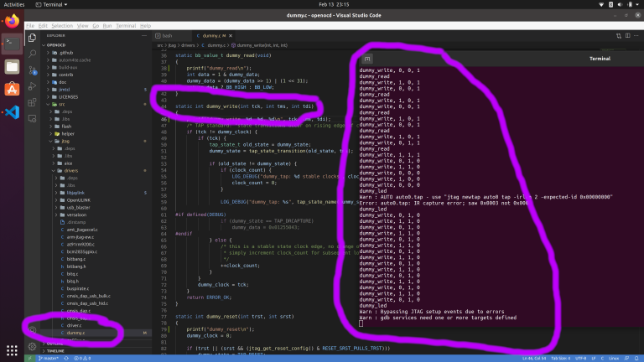Open compare changes icon in editor toolbar
644x362 pixels.
(619, 36)
